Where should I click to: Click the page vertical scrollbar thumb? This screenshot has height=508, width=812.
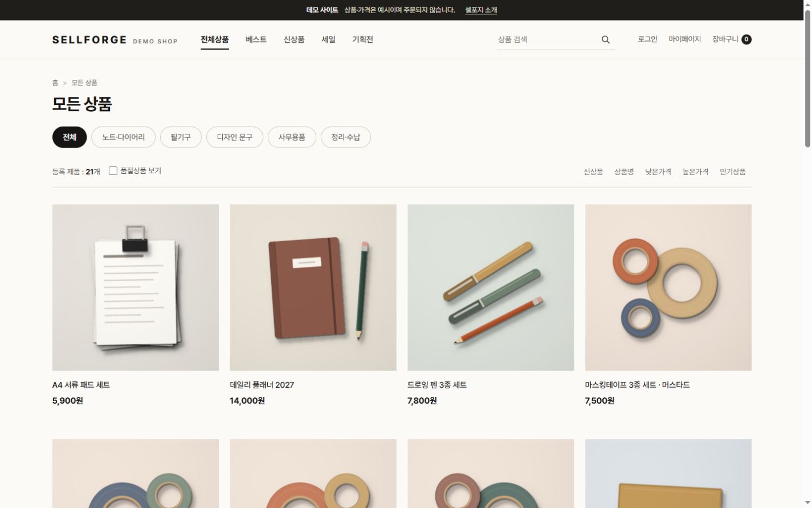pyautogui.click(x=807, y=78)
